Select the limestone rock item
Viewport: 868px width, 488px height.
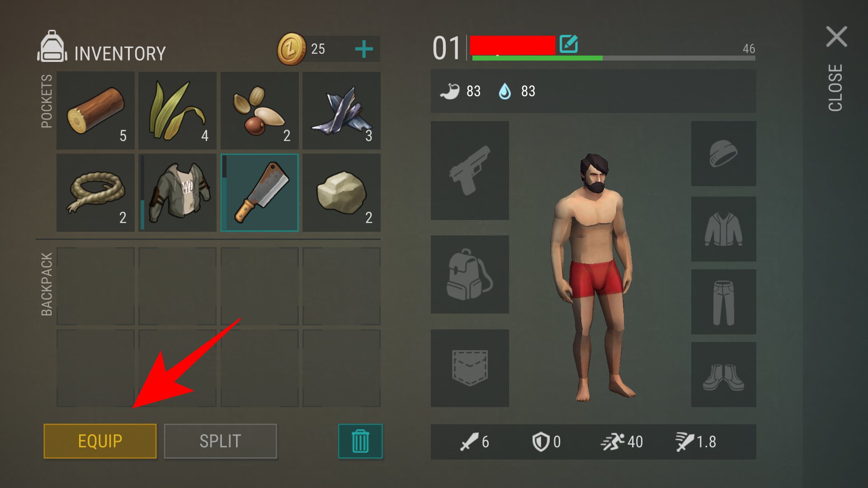point(341,192)
